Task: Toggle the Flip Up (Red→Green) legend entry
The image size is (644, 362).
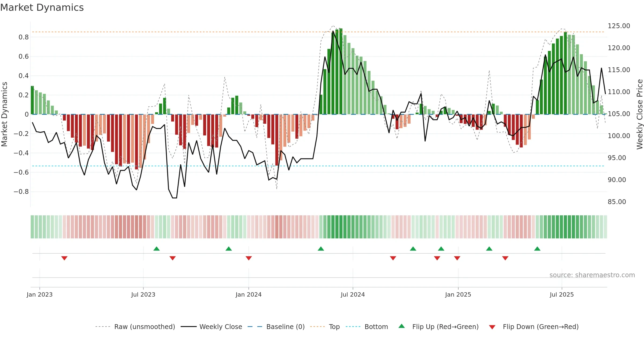Action: pos(438,327)
